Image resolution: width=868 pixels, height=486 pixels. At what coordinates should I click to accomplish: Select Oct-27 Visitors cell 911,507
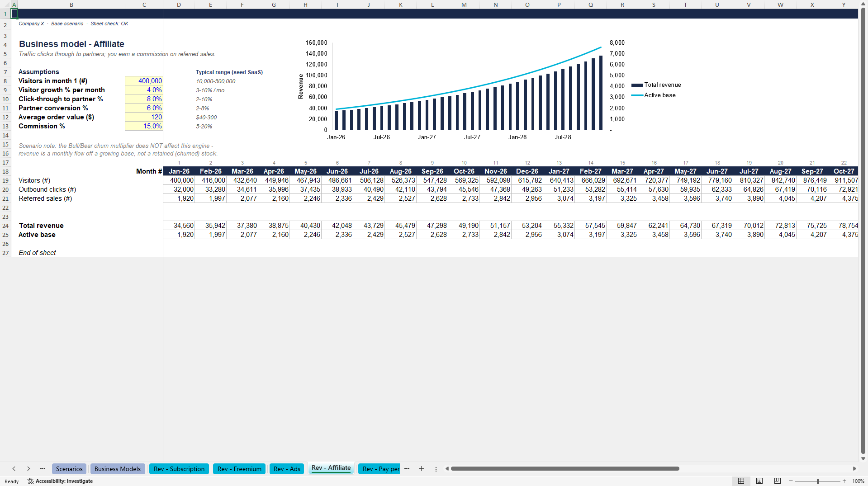point(844,180)
